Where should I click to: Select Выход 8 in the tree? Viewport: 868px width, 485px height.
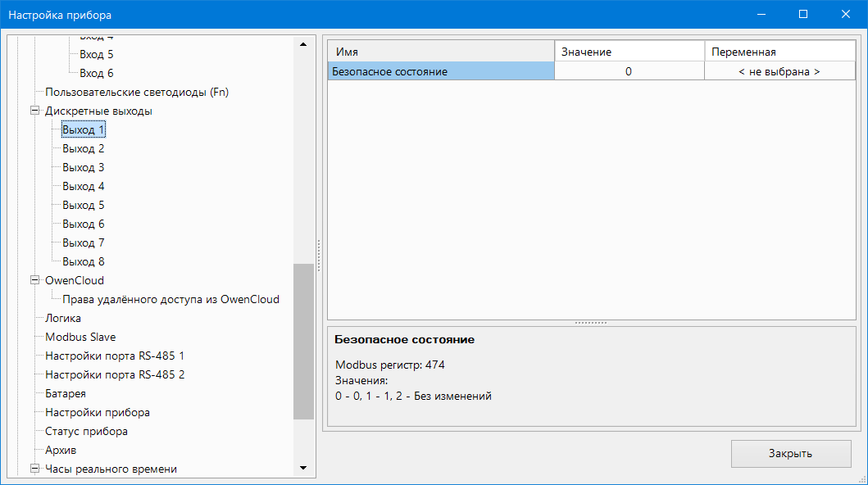point(83,261)
